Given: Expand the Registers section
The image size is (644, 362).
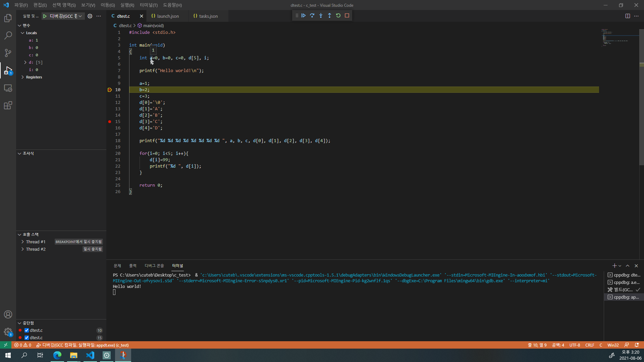Looking at the screenshot, I should click(x=22, y=77).
